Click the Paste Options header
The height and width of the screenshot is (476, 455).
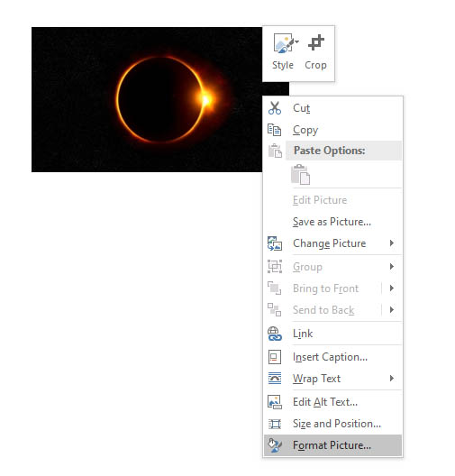(343, 151)
